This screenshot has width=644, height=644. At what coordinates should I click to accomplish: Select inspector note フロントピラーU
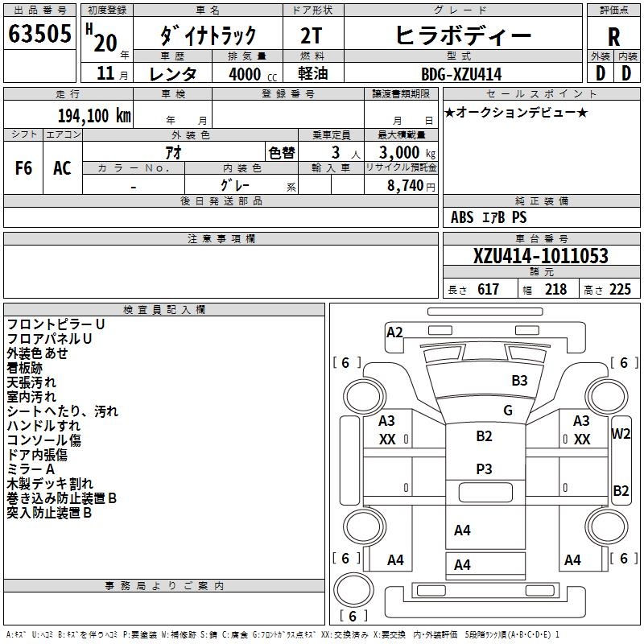(56, 324)
